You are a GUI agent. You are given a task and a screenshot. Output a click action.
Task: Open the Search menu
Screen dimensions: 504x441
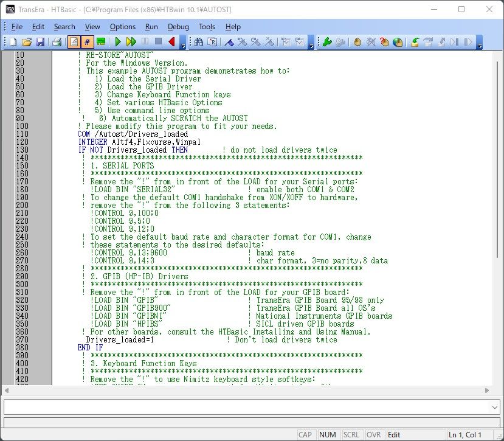64,27
